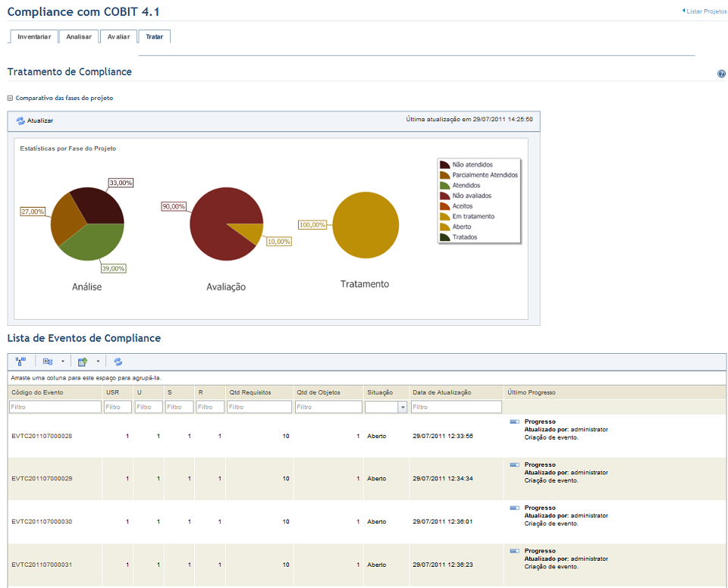Switch to the Inventariar tab

click(x=34, y=36)
